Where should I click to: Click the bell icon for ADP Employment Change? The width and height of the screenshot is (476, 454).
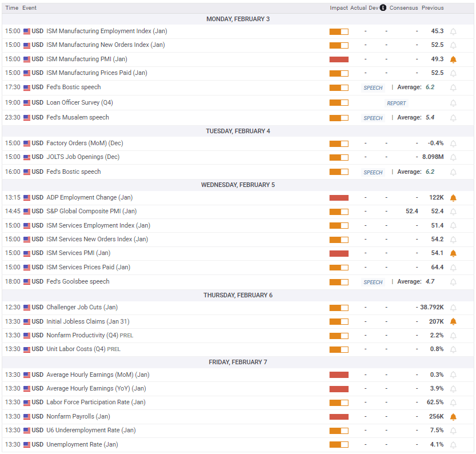click(453, 198)
